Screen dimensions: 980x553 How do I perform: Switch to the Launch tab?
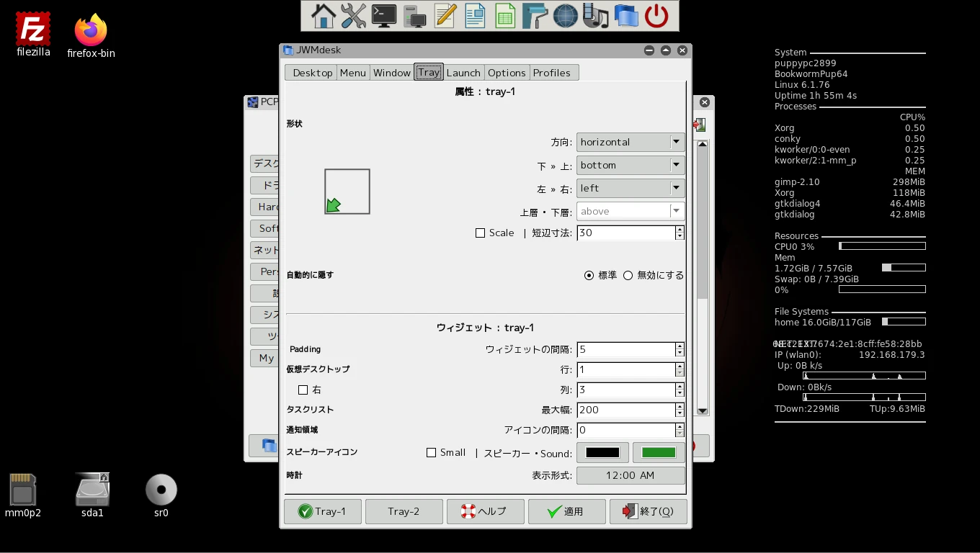pyautogui.click(x=463, y=73)
